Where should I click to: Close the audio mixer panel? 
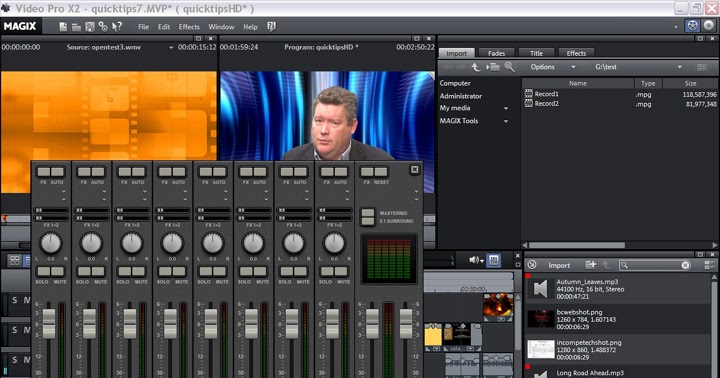tap(414, 170)
